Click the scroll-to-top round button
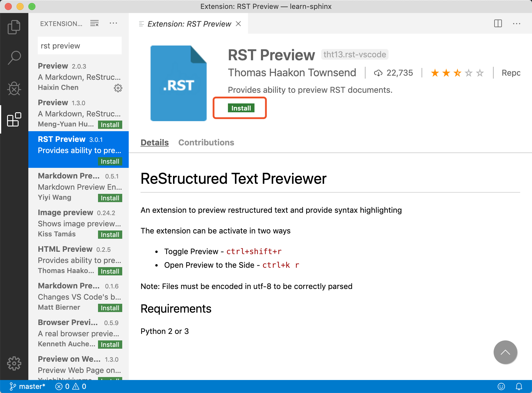The height and width of the screenshot is (393, 532). tap(505, 352)
